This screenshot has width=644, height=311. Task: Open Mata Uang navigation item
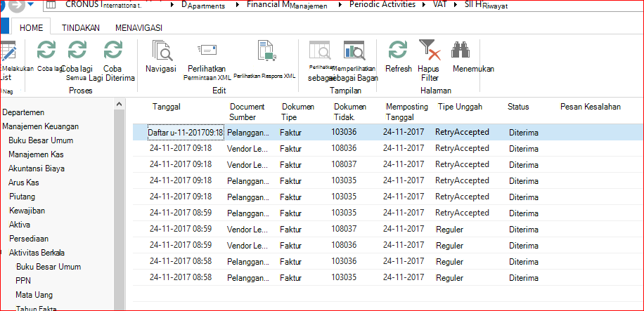click(34, 295)
